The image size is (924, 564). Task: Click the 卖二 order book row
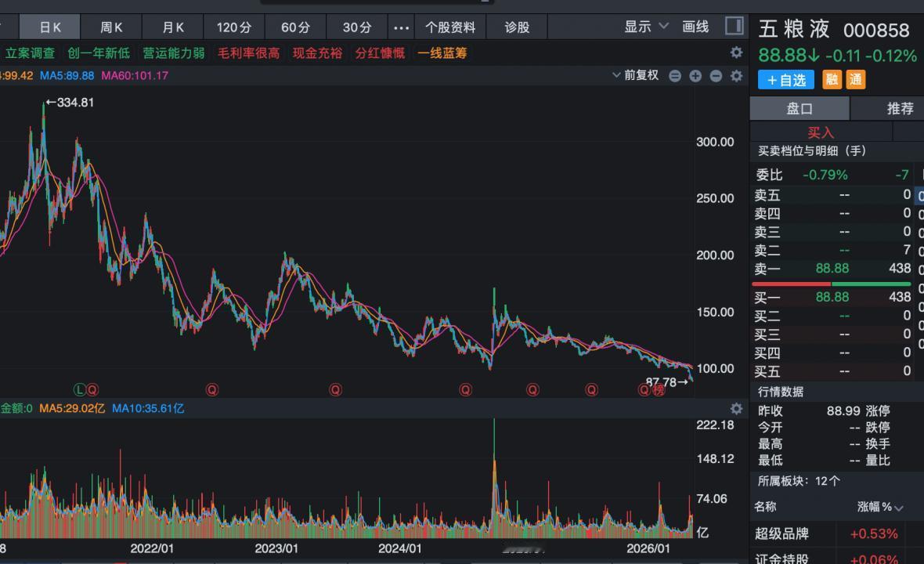click(832, 251)
